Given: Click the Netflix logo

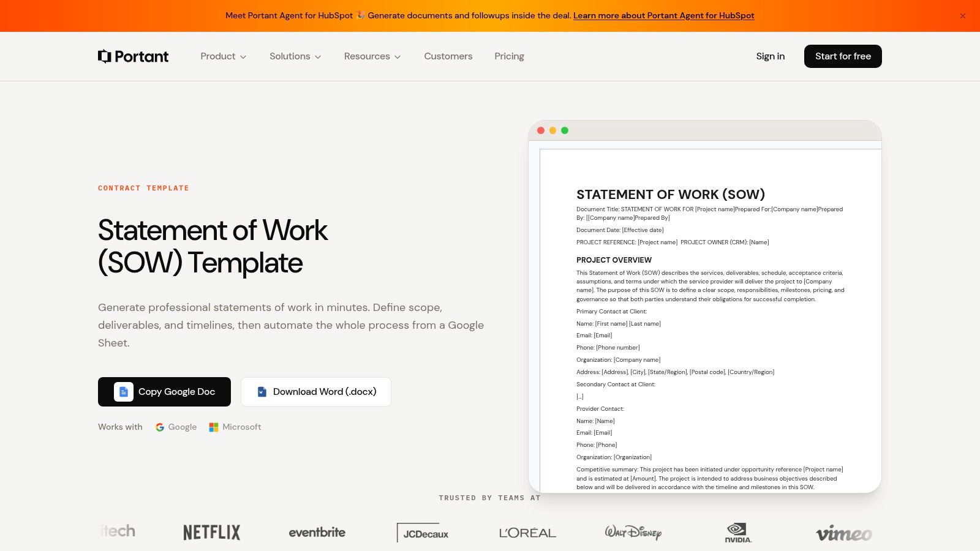Looking at the screenshot, I should click(x=212, y=532).
